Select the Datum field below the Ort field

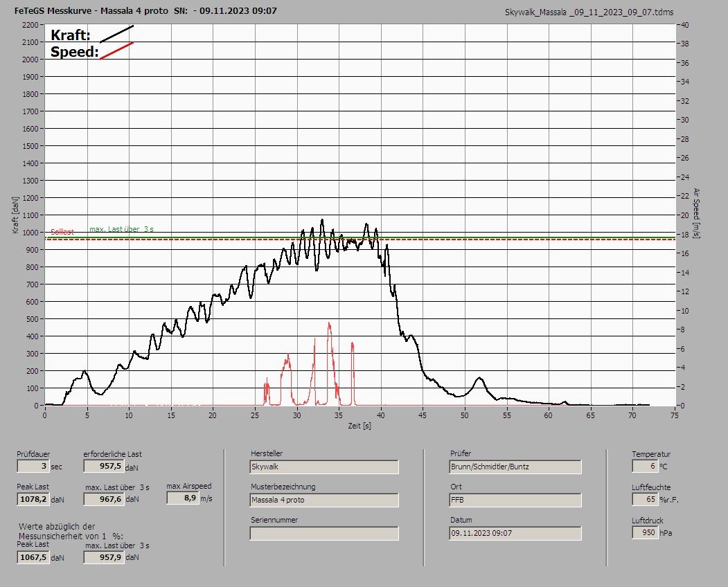pyautogui.click(x=515, y=533)
